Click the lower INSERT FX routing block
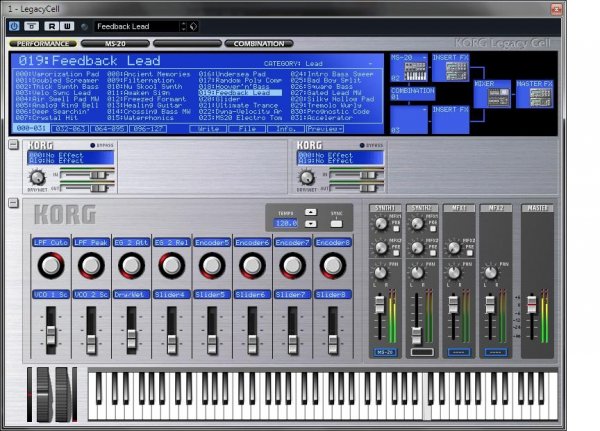 451,119
